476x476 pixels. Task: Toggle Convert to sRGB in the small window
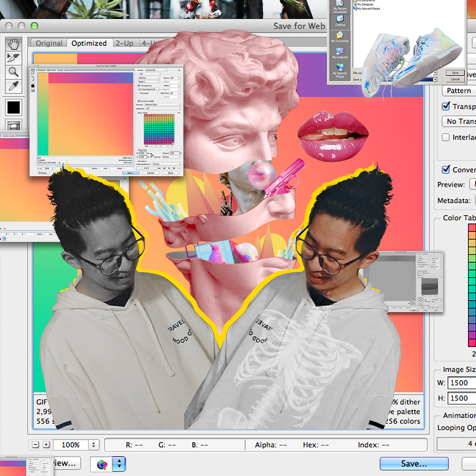coord(139,101)
